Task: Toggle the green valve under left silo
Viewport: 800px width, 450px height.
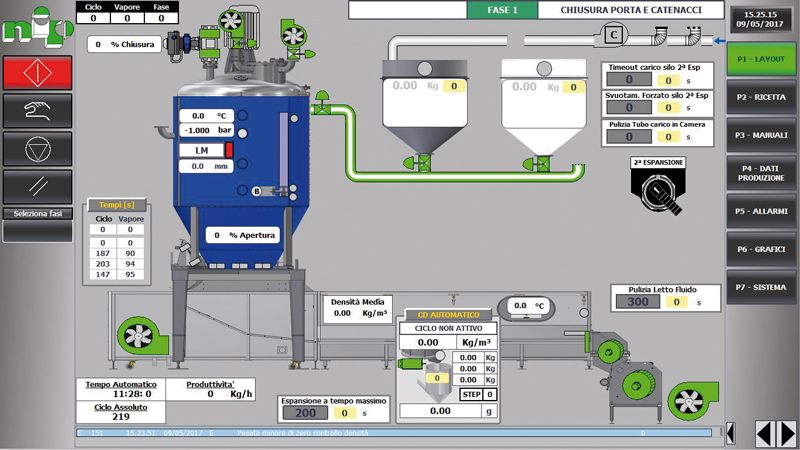Action: (423, 163)
